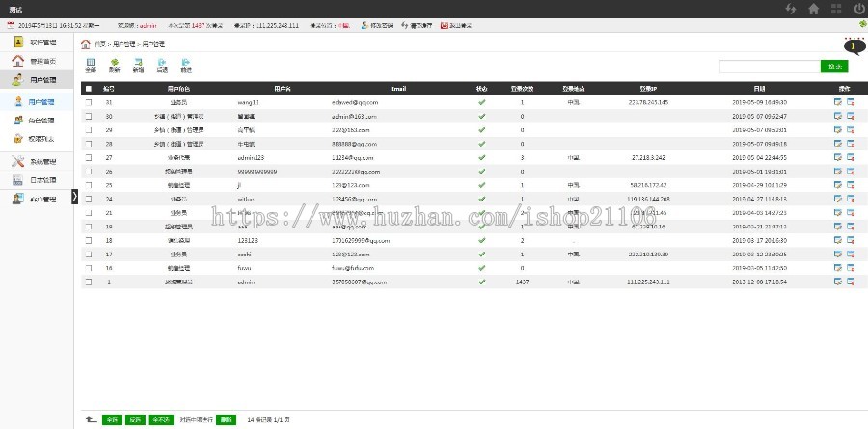This screenshot has width=868, height=429.
Task: Click the 反选 invert selection button
Action: coord(136,419)
